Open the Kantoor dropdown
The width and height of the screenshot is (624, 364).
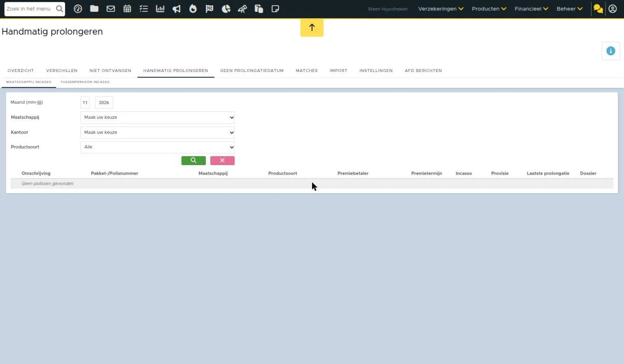click(158, 133)
